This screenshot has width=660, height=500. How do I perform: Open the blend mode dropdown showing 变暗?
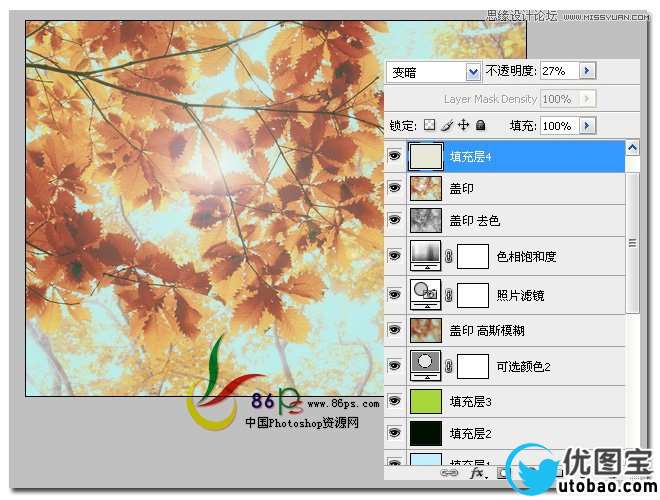[x=433, y=72]
